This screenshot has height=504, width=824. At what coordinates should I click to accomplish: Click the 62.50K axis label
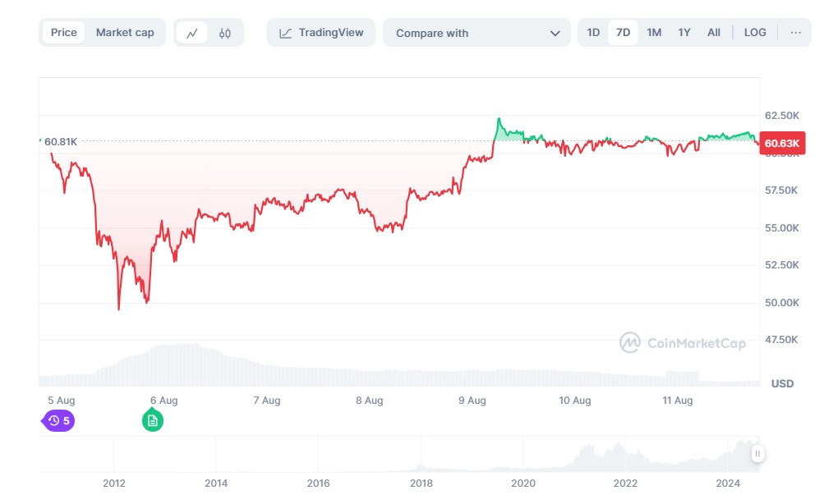[782, 116]
